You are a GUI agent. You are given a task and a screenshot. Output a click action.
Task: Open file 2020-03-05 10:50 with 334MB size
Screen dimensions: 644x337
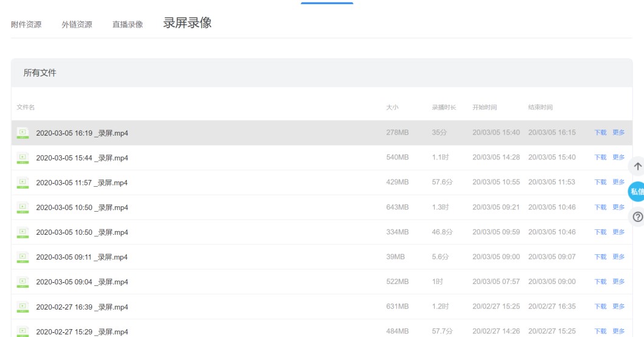[82, 232]
